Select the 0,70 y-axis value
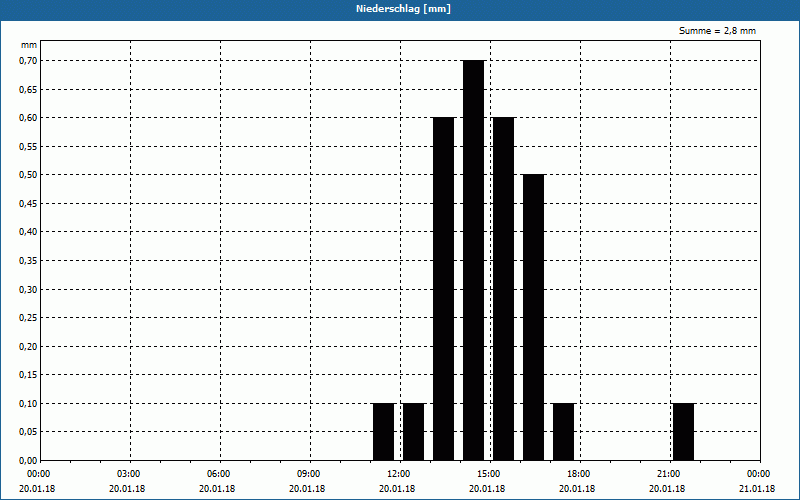Screen dimensions: 800x500 [x=28, y=61]
